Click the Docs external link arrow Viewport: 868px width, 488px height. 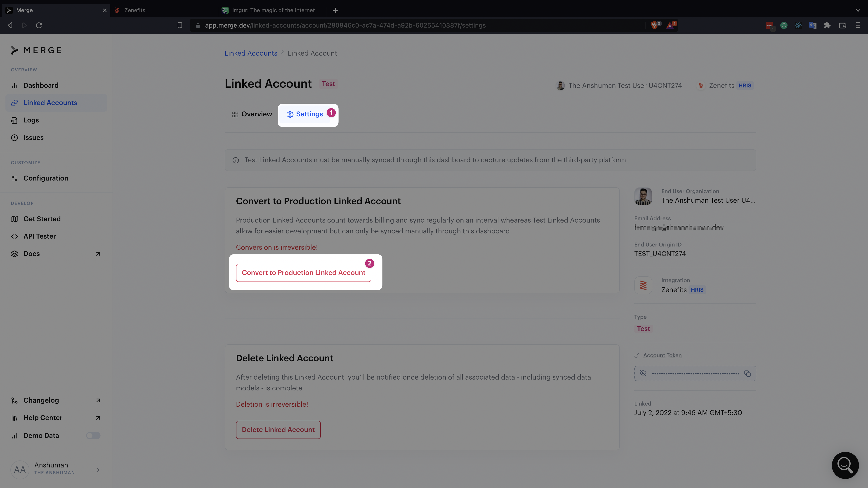98,254
